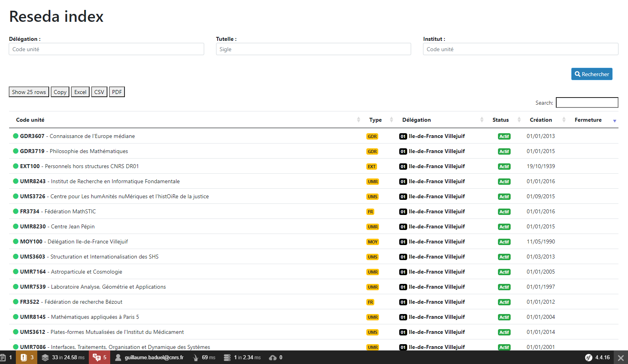Viewport: 628px width, 364px height.
Task: Select UMR8230 Centre Jean Pépin
Action: pos(57,226)
